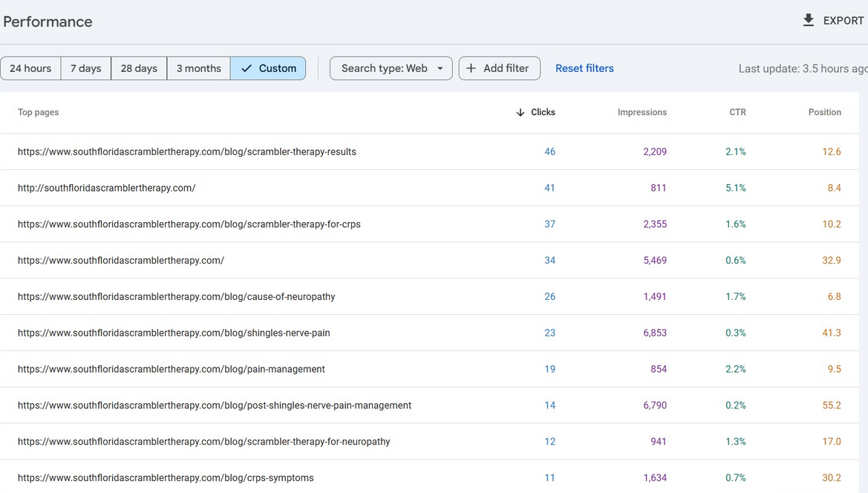868x493 pixels.
Task: Click the 23 clicks value
Action: point(549,333)
